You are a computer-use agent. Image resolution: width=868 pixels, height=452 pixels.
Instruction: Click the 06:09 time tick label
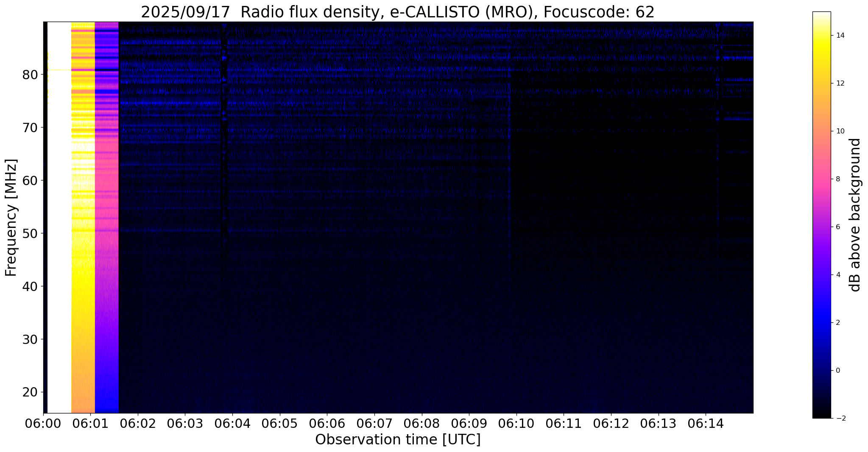[469, 423]
